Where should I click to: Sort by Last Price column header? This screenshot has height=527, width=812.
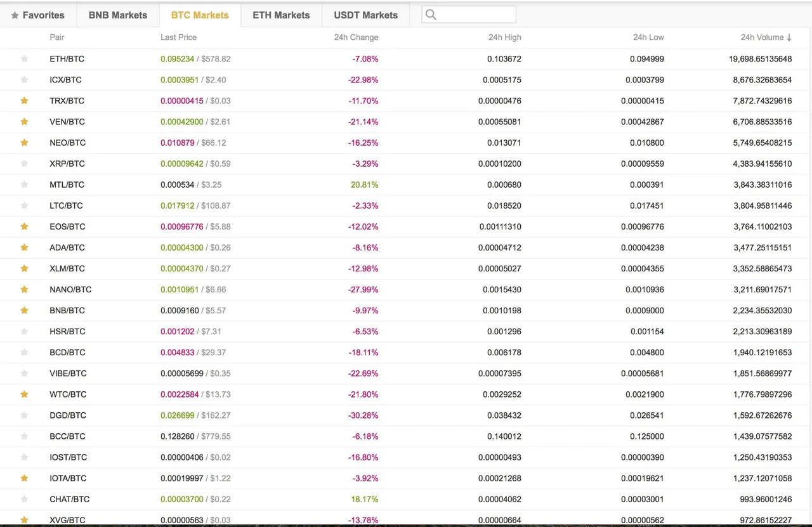[178, 37]
